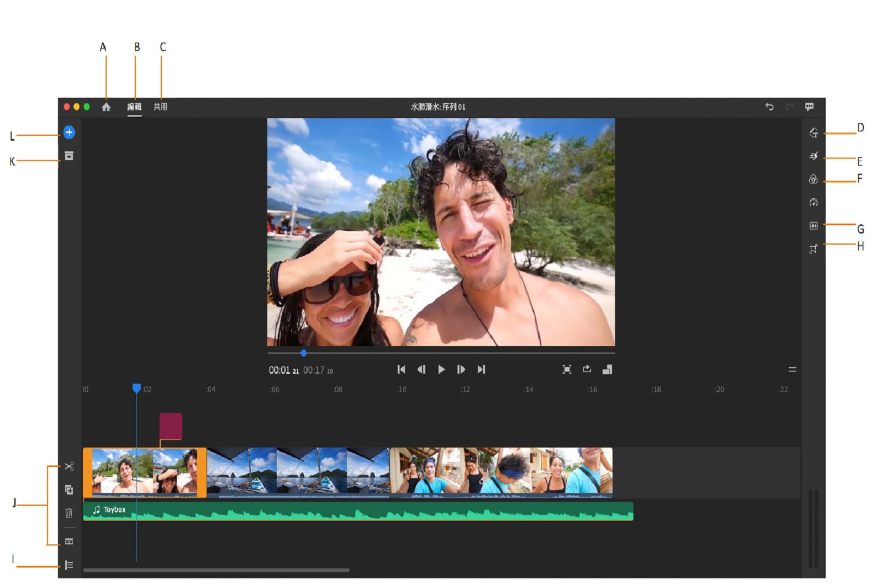The image size is (876, 588).
Task: Click the current timecode 00:01
Action: point(279,370)
